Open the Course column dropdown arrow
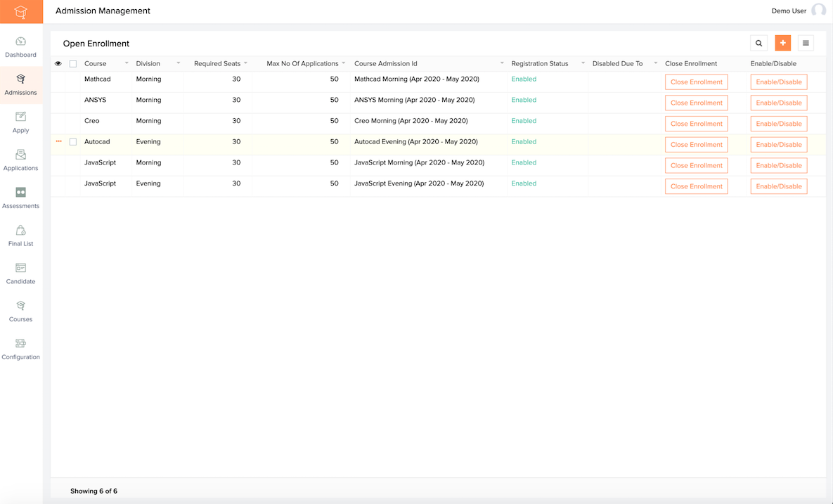This screenshot has height=504, width=833. tap(127, 63)
